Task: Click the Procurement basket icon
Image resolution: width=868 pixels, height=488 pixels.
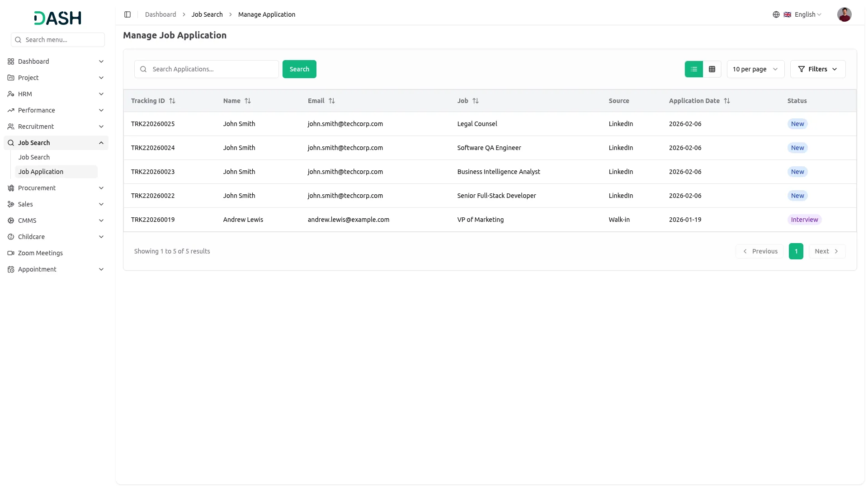Action: 11,188
